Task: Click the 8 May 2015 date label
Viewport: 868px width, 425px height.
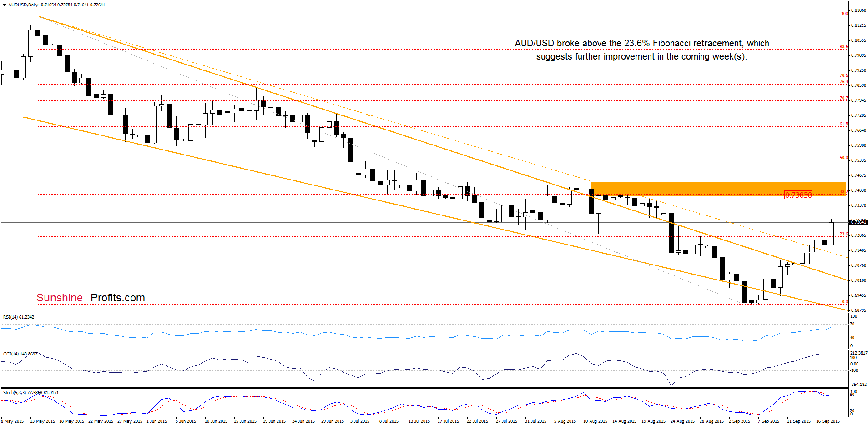Action: [13, 421]
